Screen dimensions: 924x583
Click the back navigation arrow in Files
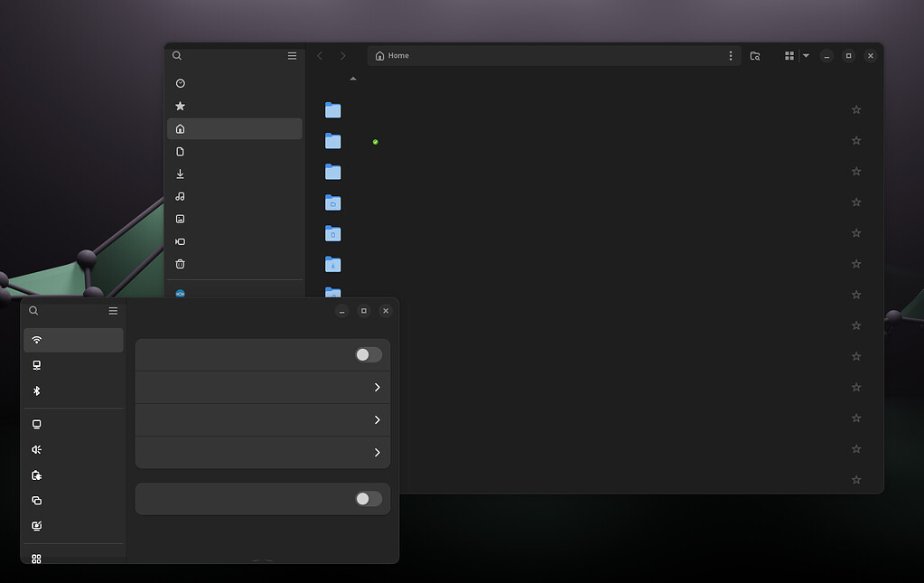click(x=320, y=55)
